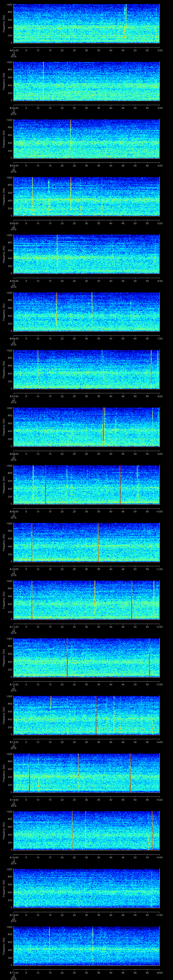173x980 pixels.
Task: Select the spectrogram panel starting at 8:07:00
Action: [x=87, y=369]
